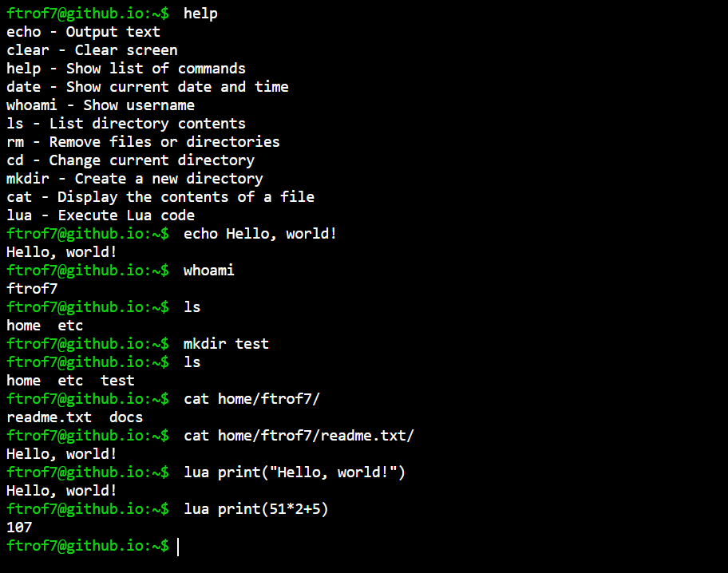The width and height of the screenshot is (728, 573).
Task: Click the 'cat home/ftrof7/' command
Action: tap(251, 399)
